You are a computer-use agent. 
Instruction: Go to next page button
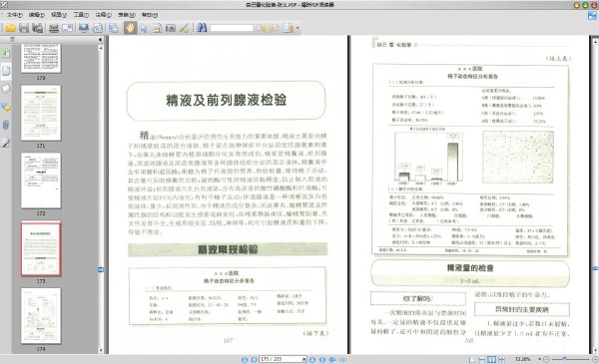312,359
